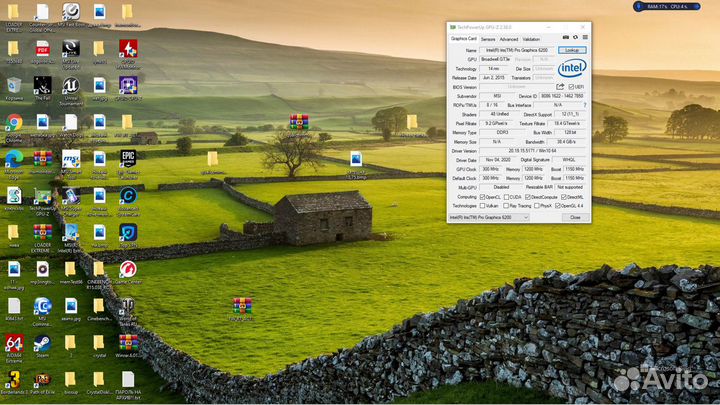The image size is (720, 405).
Task: Select the Microsoft Edge desktop icon
Action: point(14,159)
